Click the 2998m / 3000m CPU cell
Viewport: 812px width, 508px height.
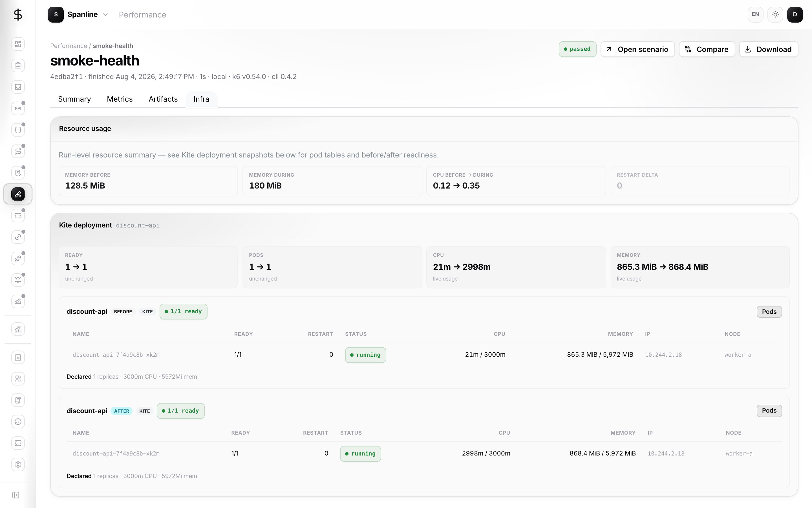point(486,453)
